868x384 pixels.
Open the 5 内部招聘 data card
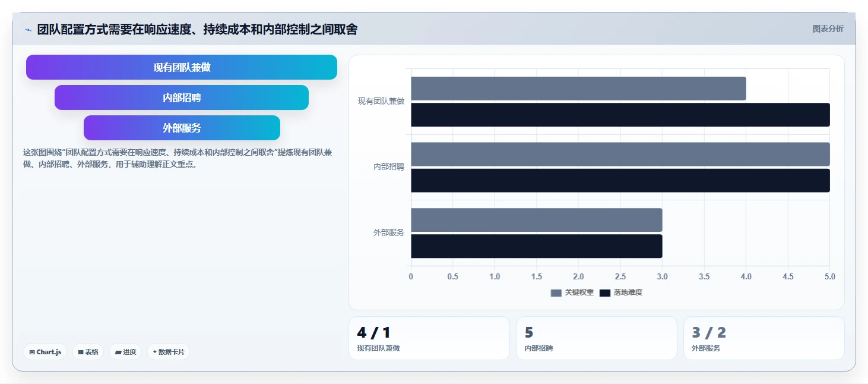(596, 338)
